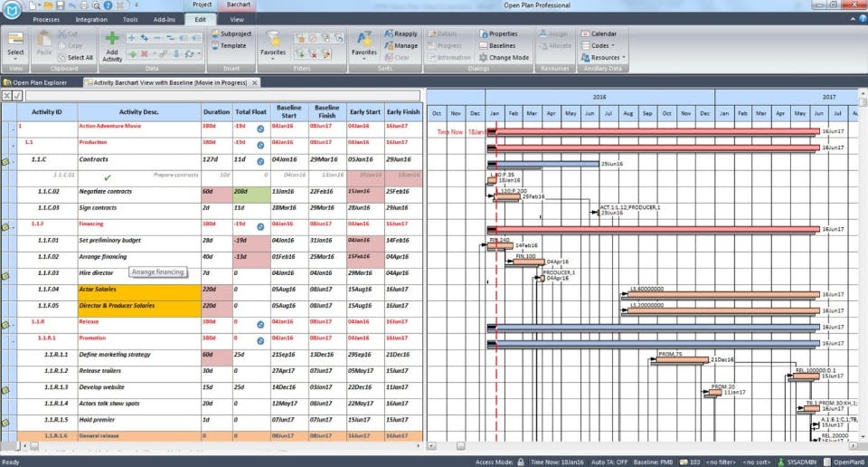Viewport: 868px width, 467px height.
Task: Open the Properties dialog
Action: [498, 33]
